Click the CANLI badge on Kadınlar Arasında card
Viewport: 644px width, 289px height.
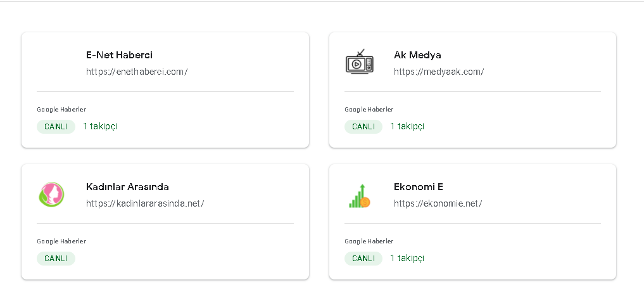56,259
